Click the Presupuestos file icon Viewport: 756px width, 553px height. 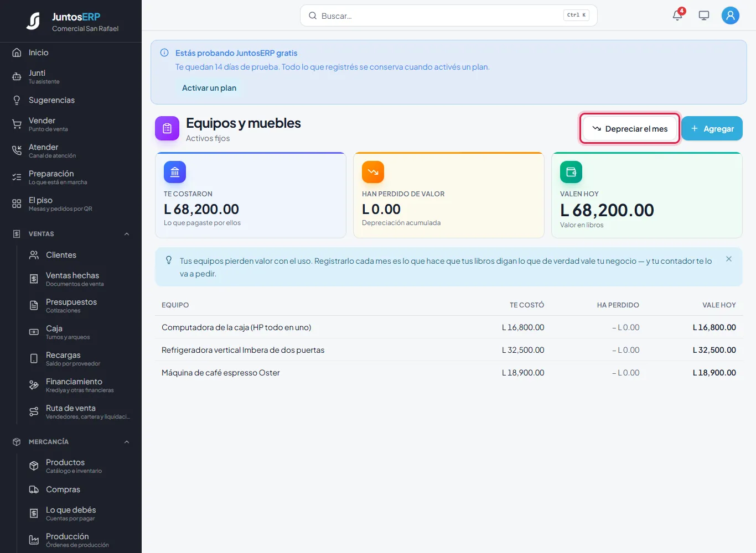(x=34, y=306)
